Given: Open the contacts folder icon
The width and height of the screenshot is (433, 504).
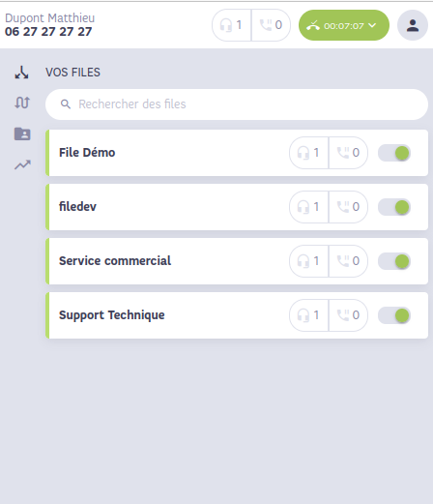Looking at the screenshot, I should (22, 133).
